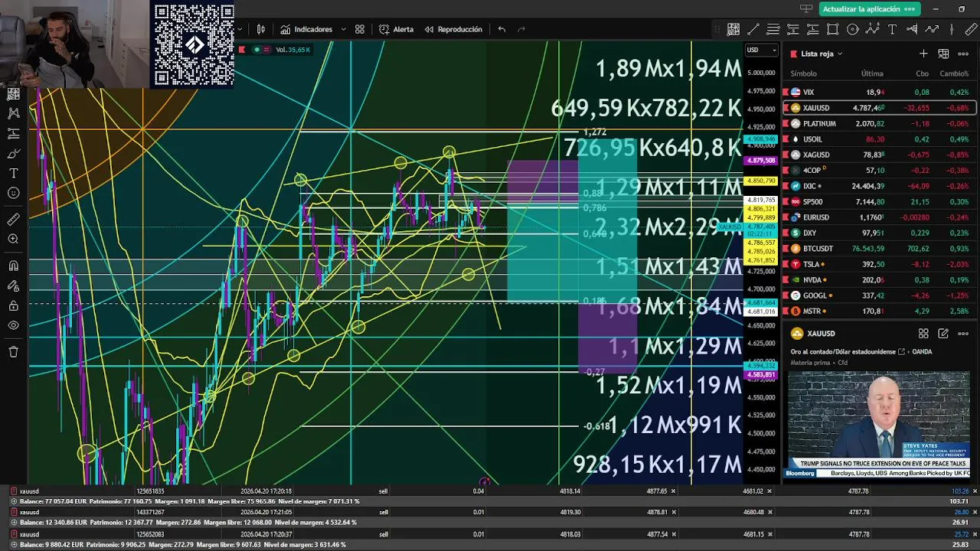
Task: Sort watchlist by Última column
Action: click(x=872, y=73)
